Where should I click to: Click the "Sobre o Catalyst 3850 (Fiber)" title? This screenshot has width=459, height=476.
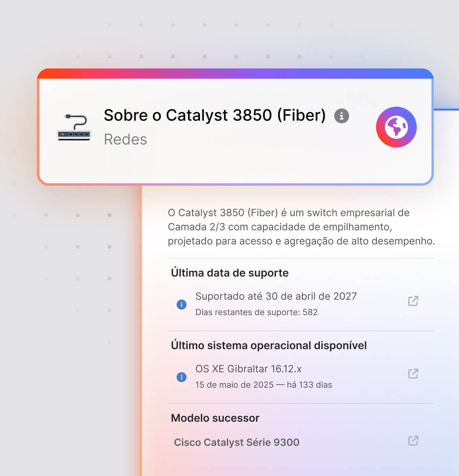pyautogui.click(x=215, y=115)
